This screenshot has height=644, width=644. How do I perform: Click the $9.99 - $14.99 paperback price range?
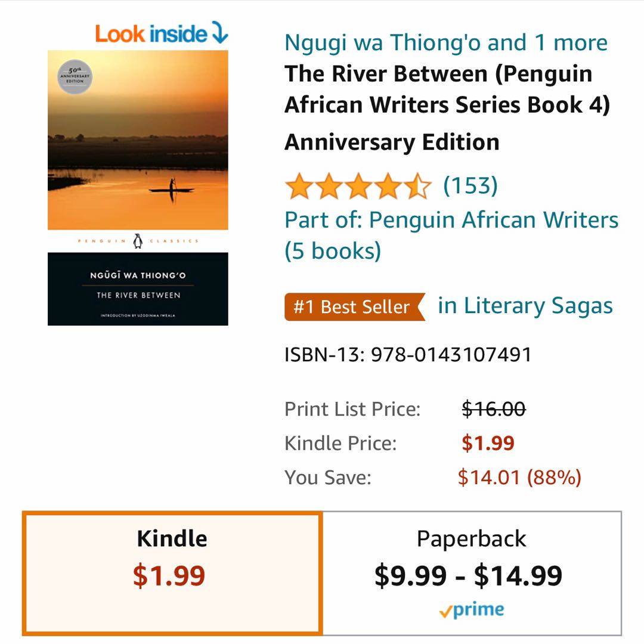(x=468, y=575)
